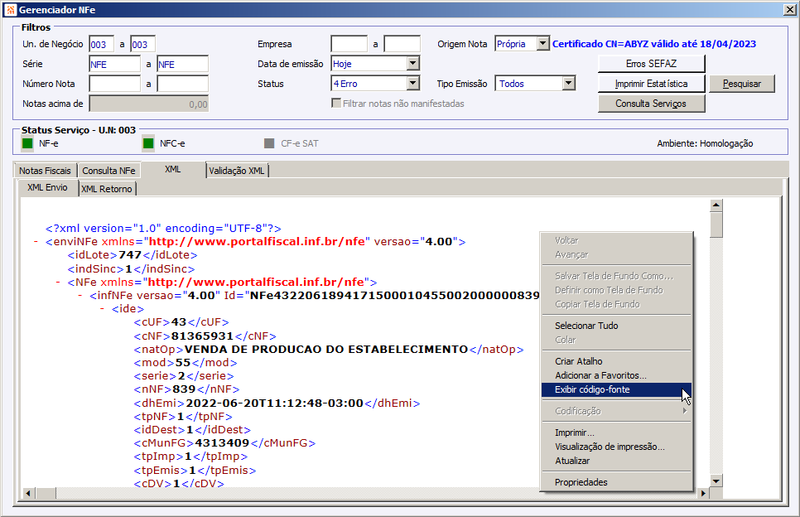The width and height of the screenshot is (800, 517).
Task: Close the Gerenciador NFe window
Action: [790, 10]
